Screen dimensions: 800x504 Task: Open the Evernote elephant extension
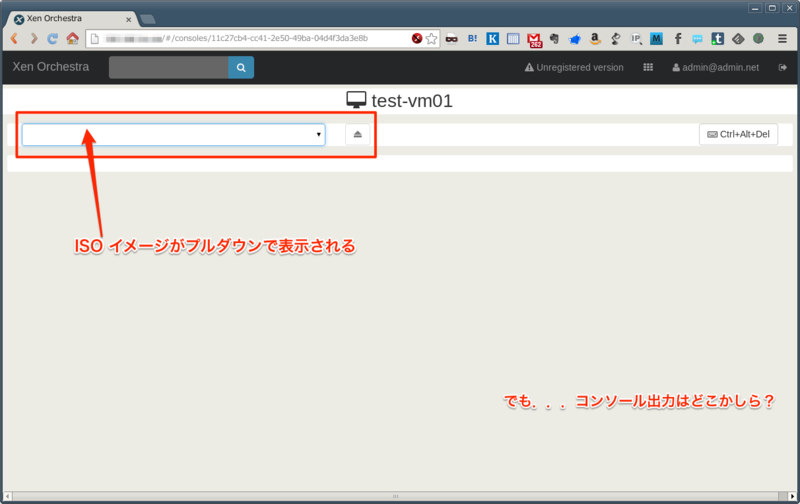click(555, 38)
